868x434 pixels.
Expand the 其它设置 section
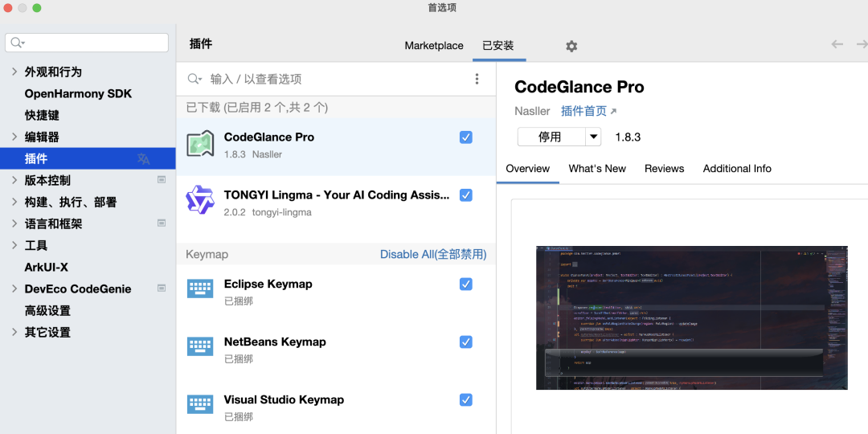pyautogui.click(x=14, y=332)
